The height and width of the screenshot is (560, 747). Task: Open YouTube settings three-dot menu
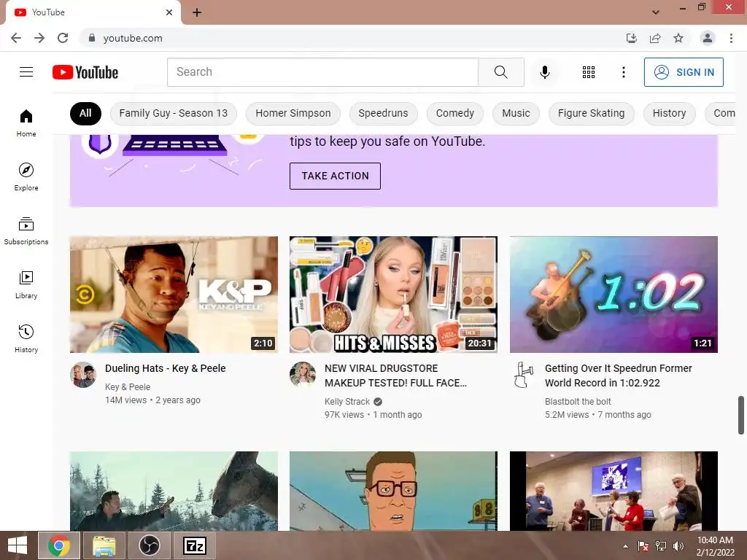pos(623,72)
